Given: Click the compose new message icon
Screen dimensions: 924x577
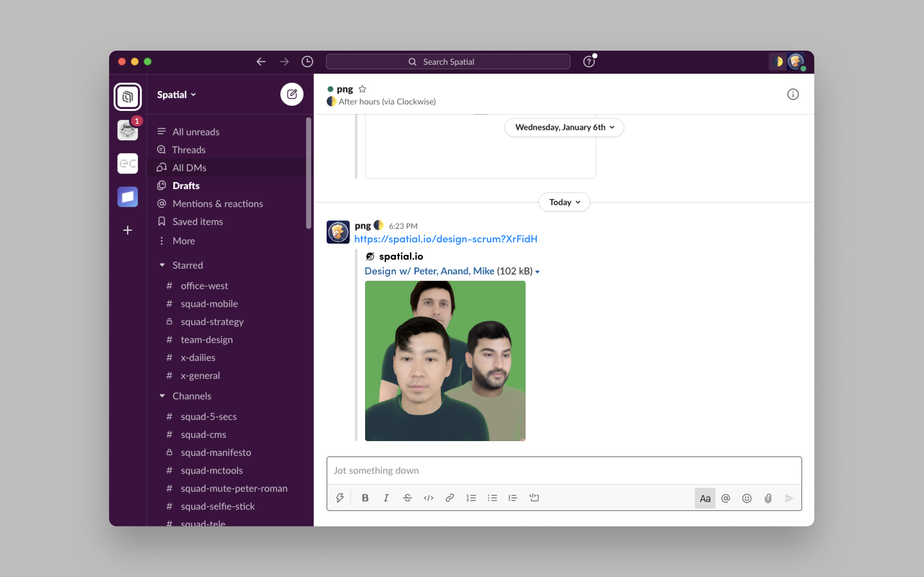Looking at the screenshot, I should coord(292,94).
